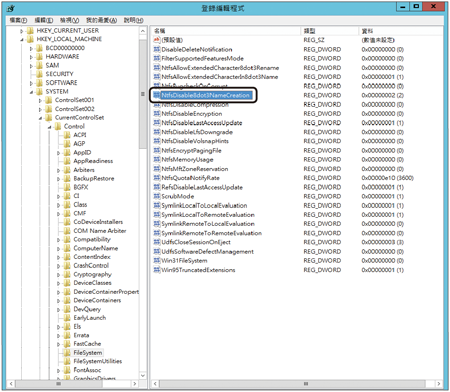Click the SymlinkLocalToLocalEvaluation DWORD icon

157,205
